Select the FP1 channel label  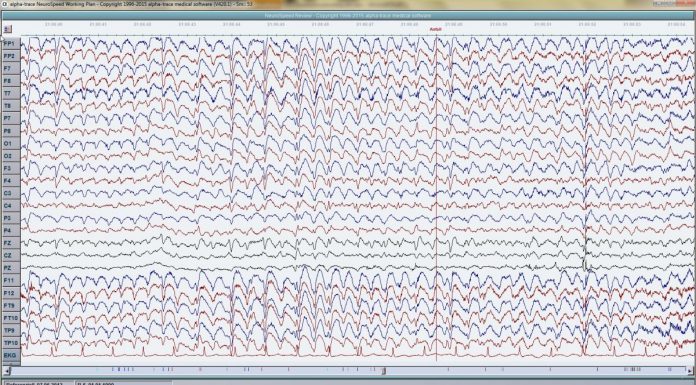pyautogui.click(x=11, y=44)
